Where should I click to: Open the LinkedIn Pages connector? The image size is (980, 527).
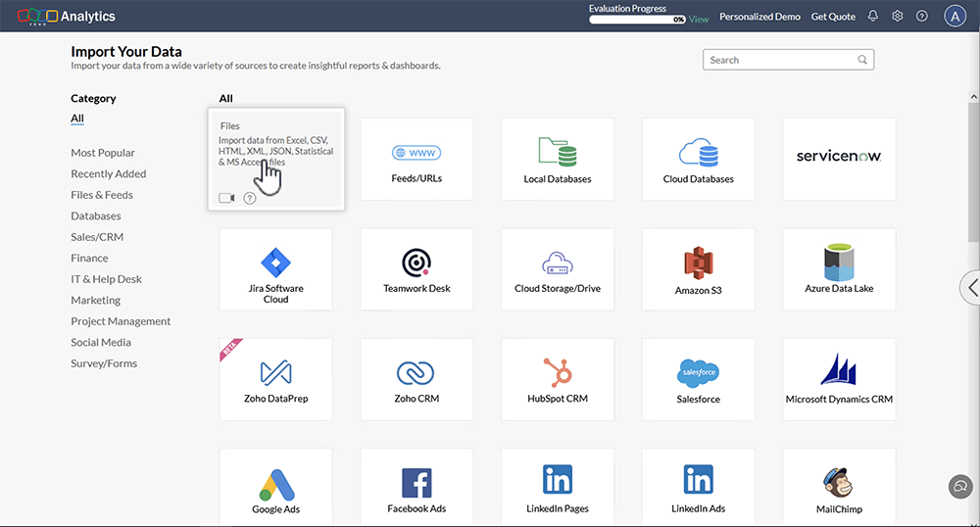(x=558, y=487)
